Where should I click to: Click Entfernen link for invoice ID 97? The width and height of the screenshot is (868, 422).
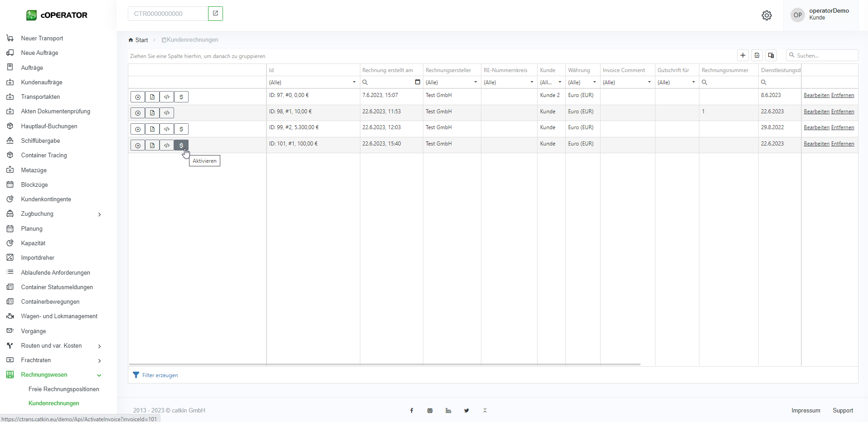(842, 95)
